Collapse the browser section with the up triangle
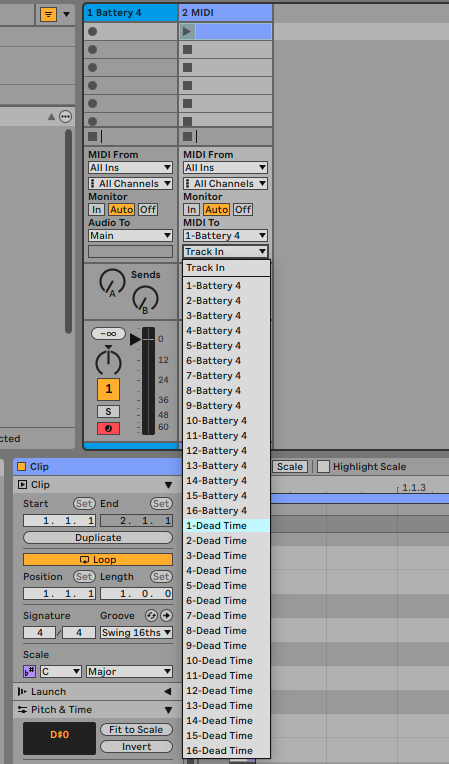Viewport: 449px width, 764px height. 51,116
